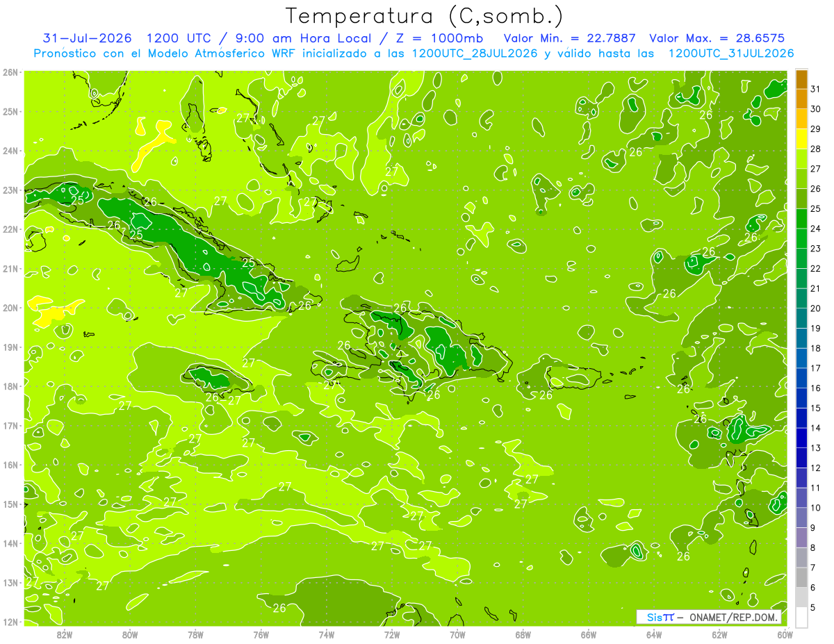Click the "20N" latitude axis label
Screen dimensions: 834x644
(x=10, y=308)
